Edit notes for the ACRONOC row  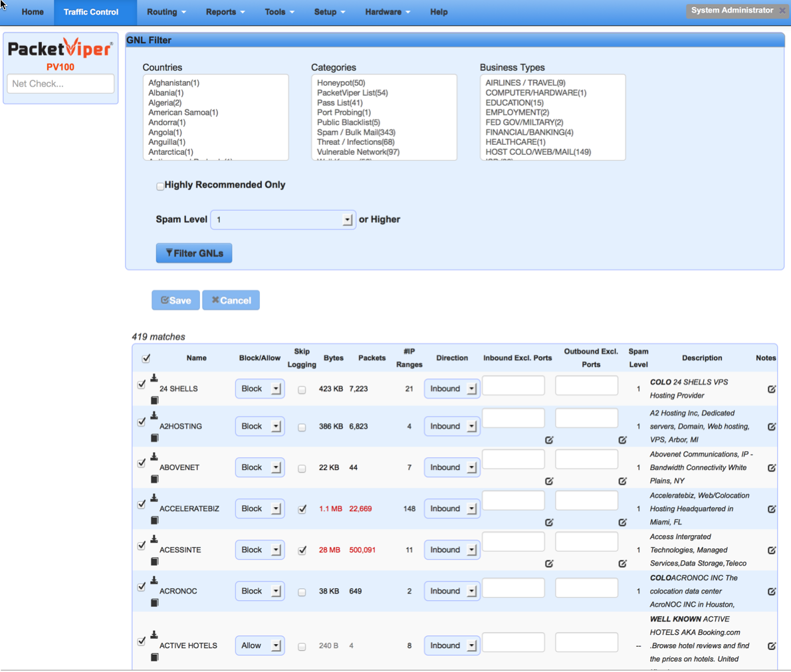(772, 592)
